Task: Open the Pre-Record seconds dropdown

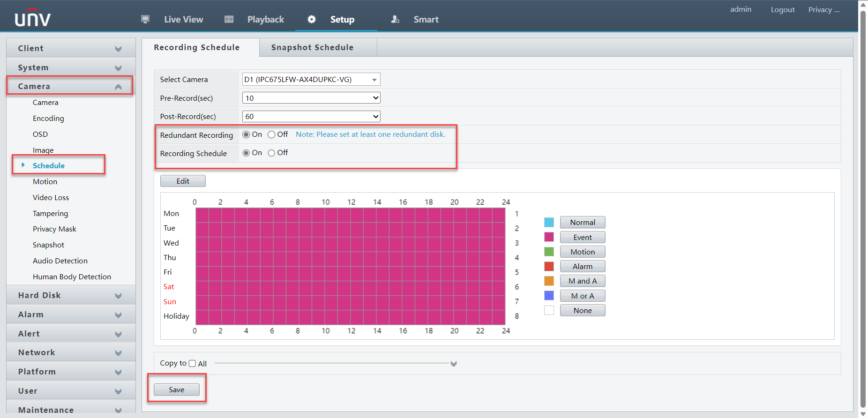Action: (x=311, y=98)
